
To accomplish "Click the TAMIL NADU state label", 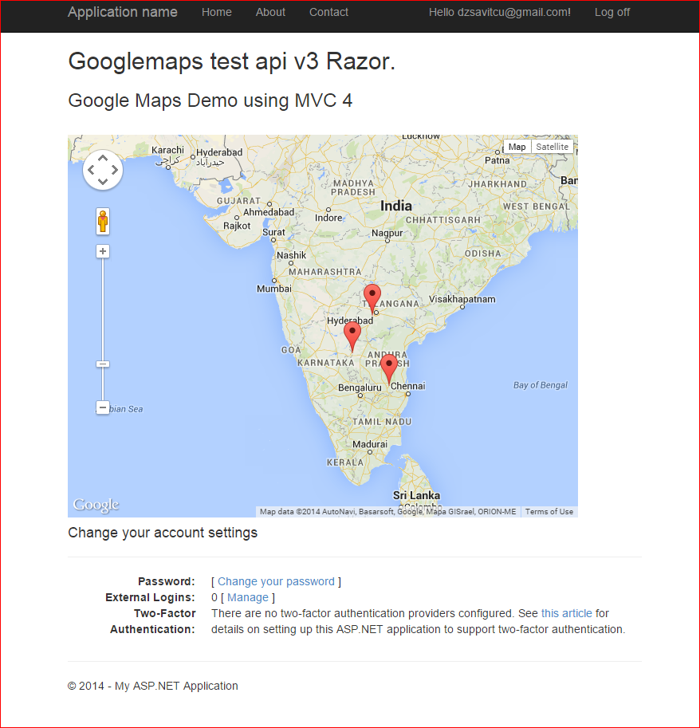I will click(382, 422).
